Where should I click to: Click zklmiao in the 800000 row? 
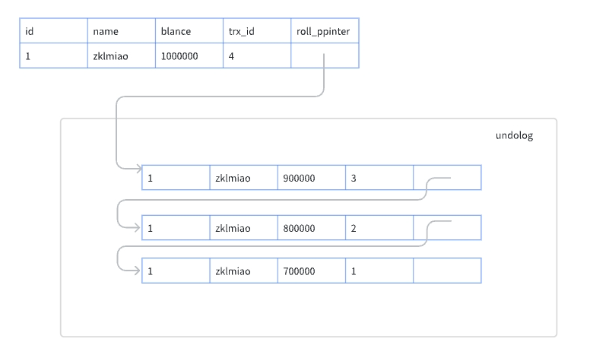pyautogui.click(x=243, y=228)
